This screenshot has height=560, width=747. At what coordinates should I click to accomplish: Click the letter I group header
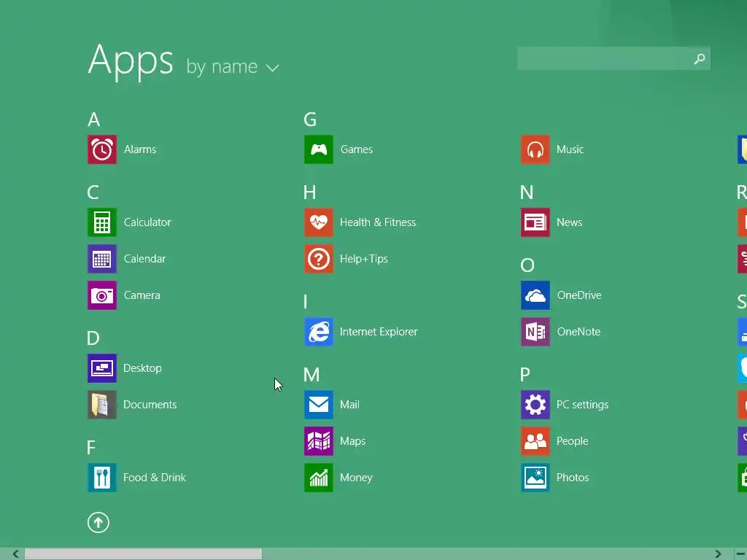(306, 302)
